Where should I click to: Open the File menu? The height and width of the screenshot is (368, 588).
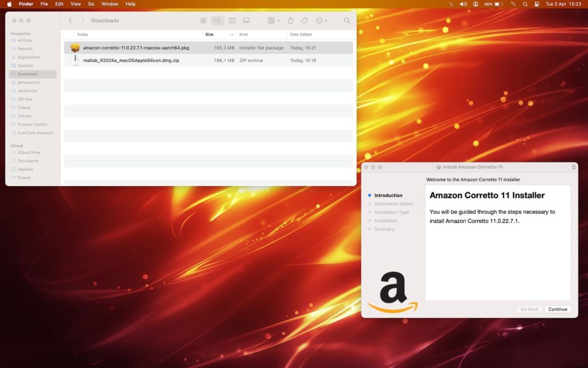click(x=44, y=4)
